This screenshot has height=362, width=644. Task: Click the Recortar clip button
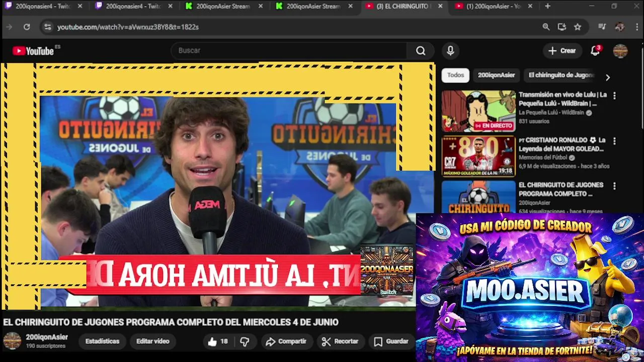click(x=340, y=341)
